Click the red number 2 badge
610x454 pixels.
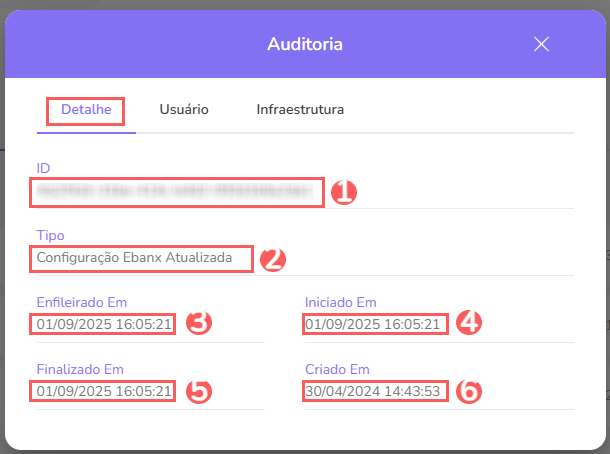point(273,259)
